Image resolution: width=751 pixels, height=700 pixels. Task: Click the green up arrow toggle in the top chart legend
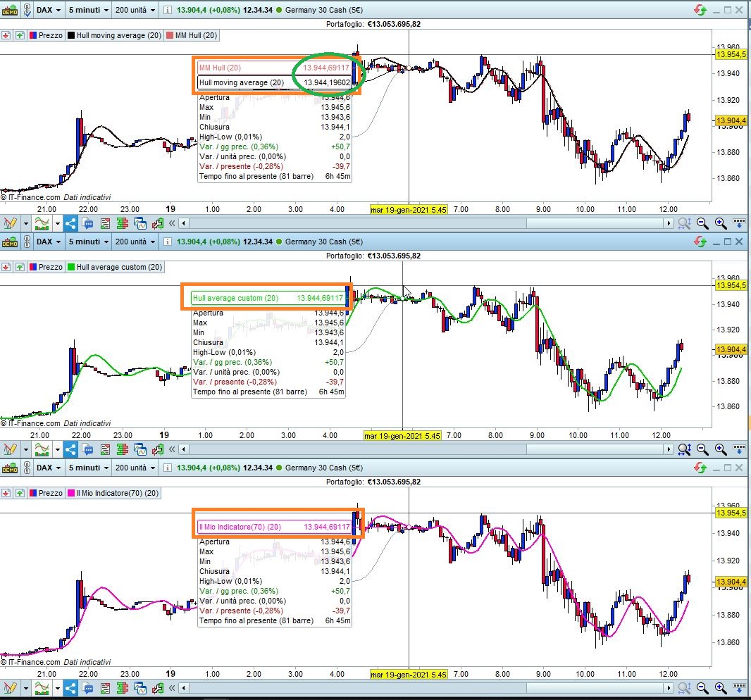(20, 35)
